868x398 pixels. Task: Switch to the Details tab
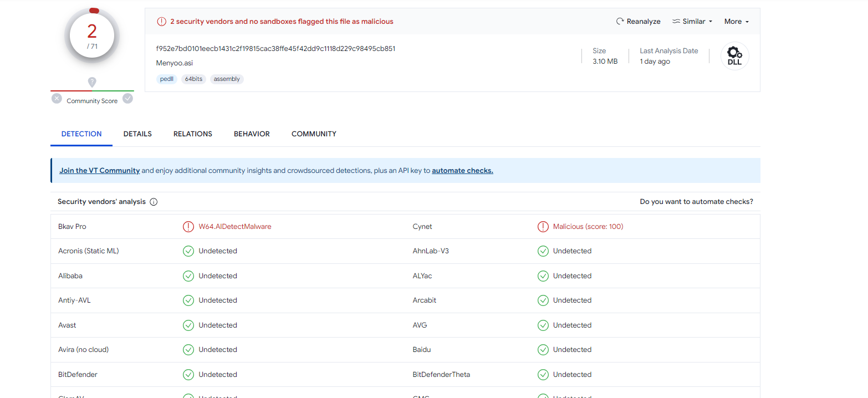[137, 134]
